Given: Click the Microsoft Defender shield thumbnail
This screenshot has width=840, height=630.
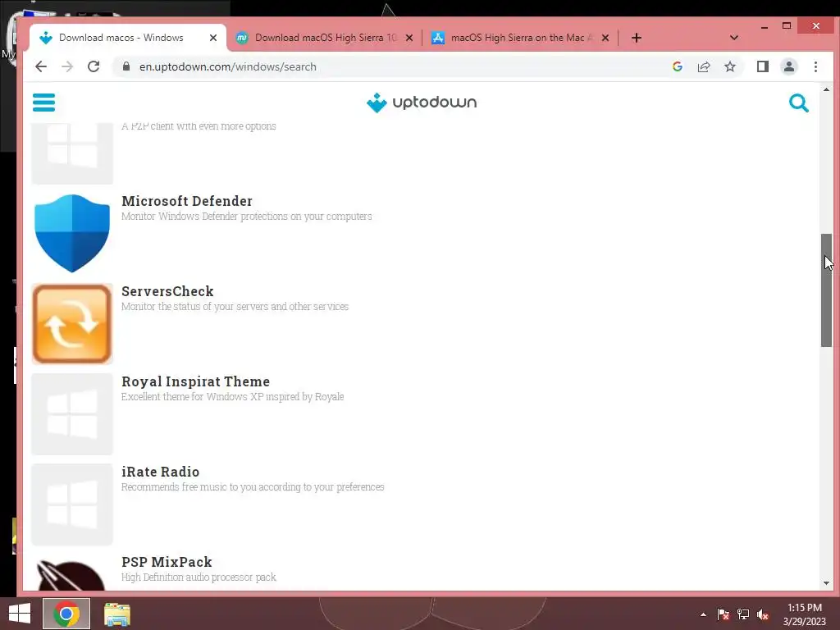Looking at the screenshot, I should [x=72, y=234].
